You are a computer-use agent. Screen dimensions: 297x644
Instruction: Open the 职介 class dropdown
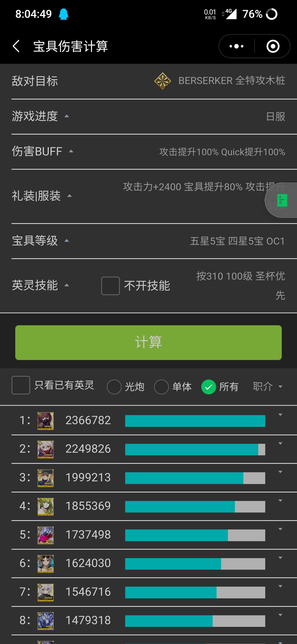tap(268, 386)
